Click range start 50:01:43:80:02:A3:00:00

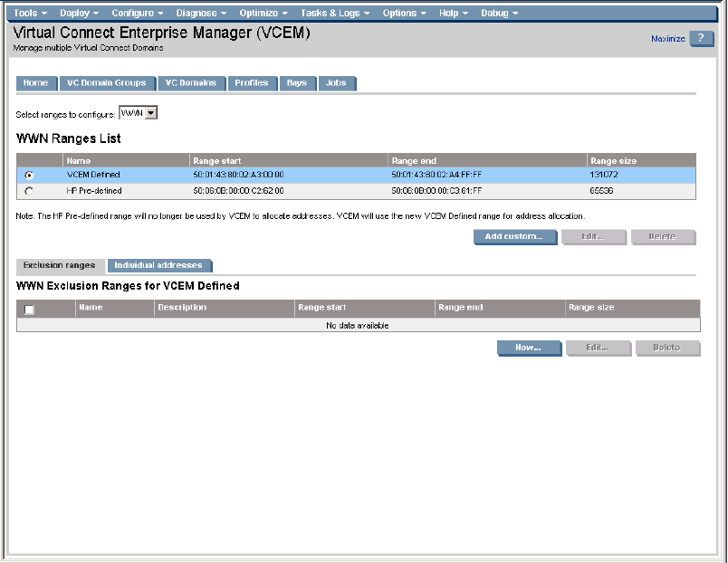coord(238,175)
